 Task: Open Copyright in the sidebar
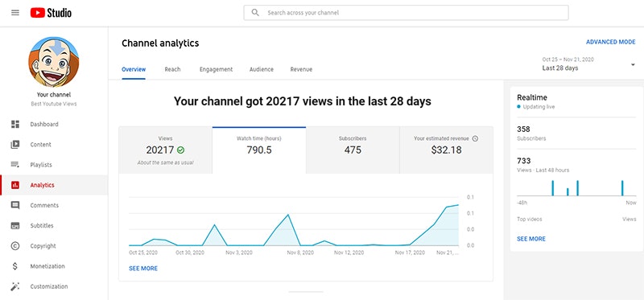(54, 246)
